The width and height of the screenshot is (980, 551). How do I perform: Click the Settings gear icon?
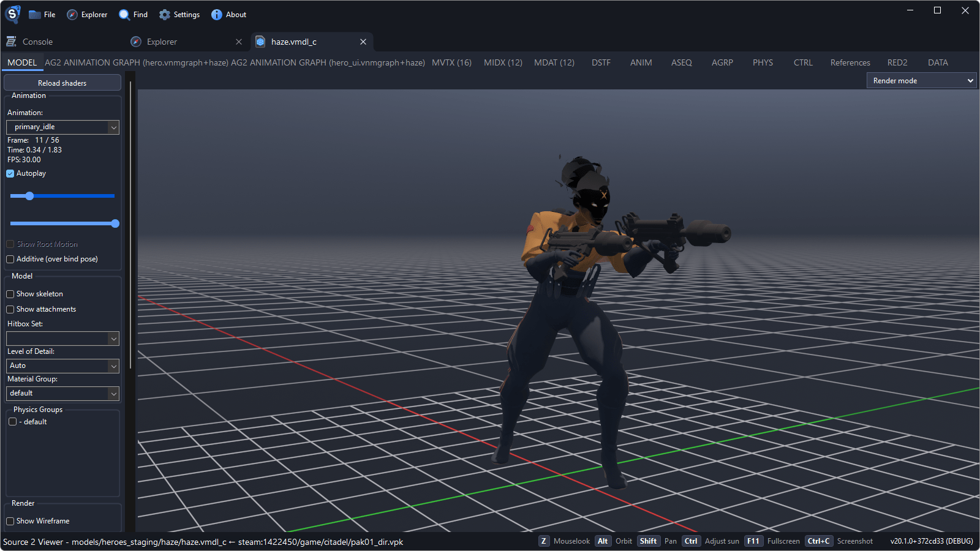[x=165, y=15]
